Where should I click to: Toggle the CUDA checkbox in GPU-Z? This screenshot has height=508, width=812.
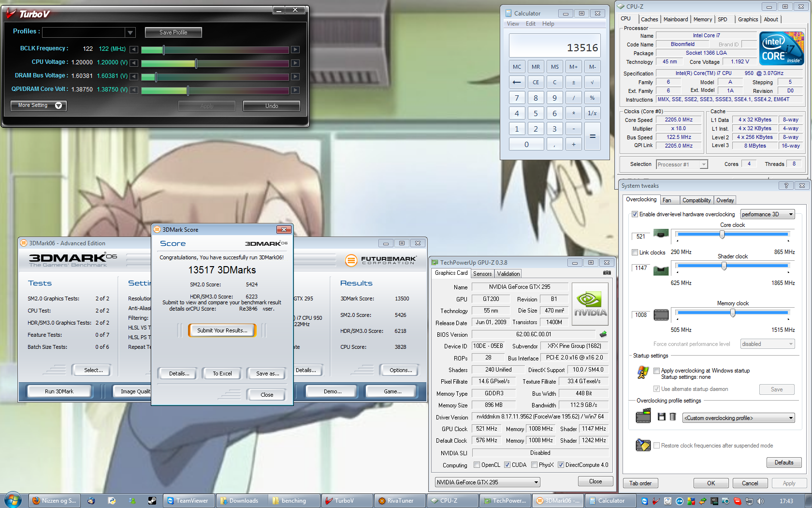coord(507,465)
